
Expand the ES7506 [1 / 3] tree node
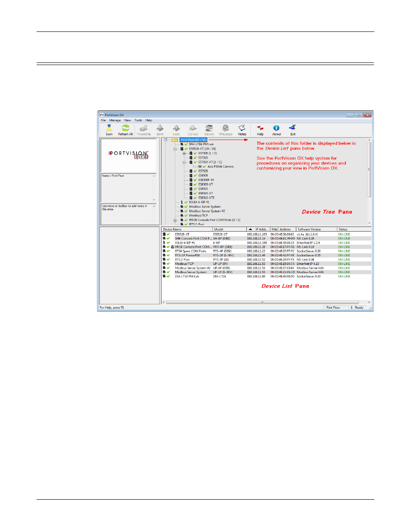point(184,153)
